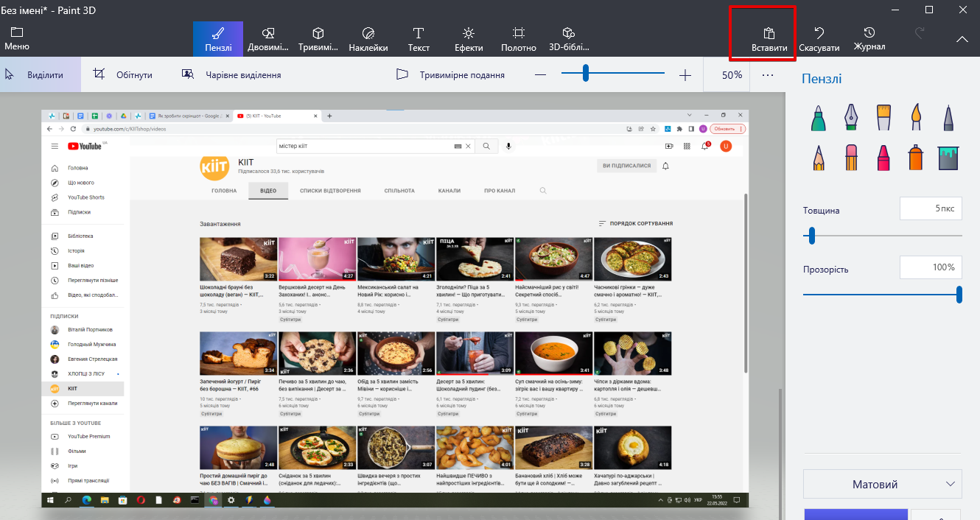The width and height of the screenshot is (980, 520).
Task: Select the Calligraphy pen brush
Action: [x=851, y=116]
